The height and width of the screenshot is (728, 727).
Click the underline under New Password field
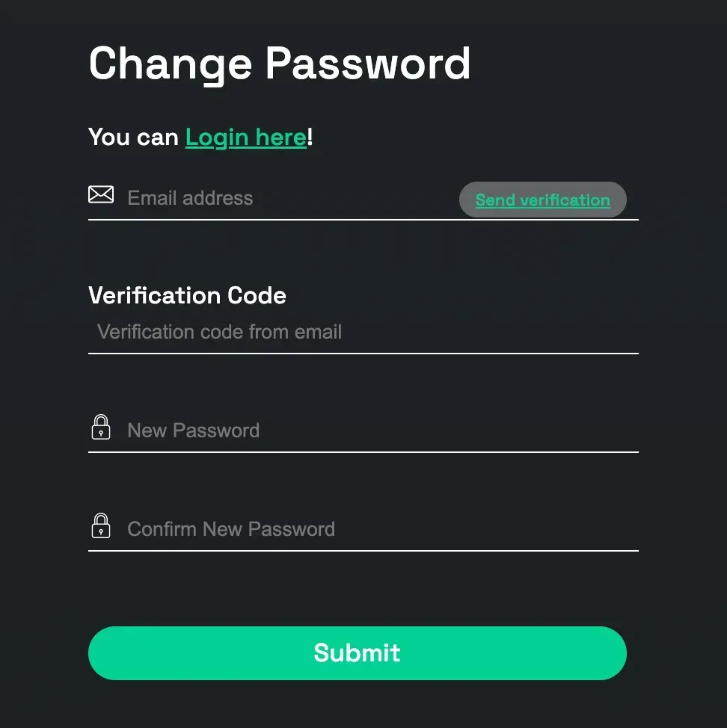(x=363, y=451)
